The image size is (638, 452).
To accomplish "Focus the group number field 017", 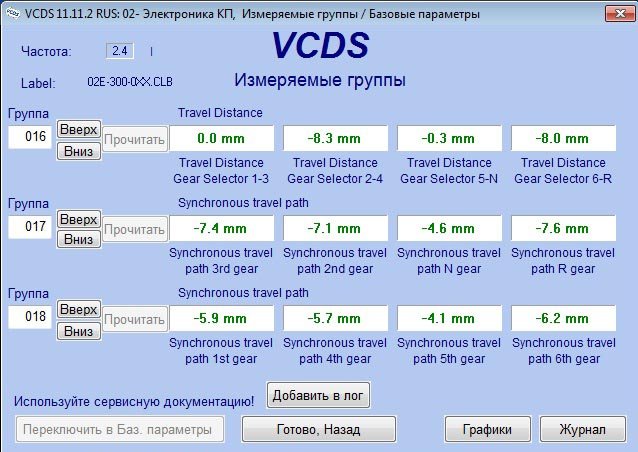I will click(x=30, y=227).
